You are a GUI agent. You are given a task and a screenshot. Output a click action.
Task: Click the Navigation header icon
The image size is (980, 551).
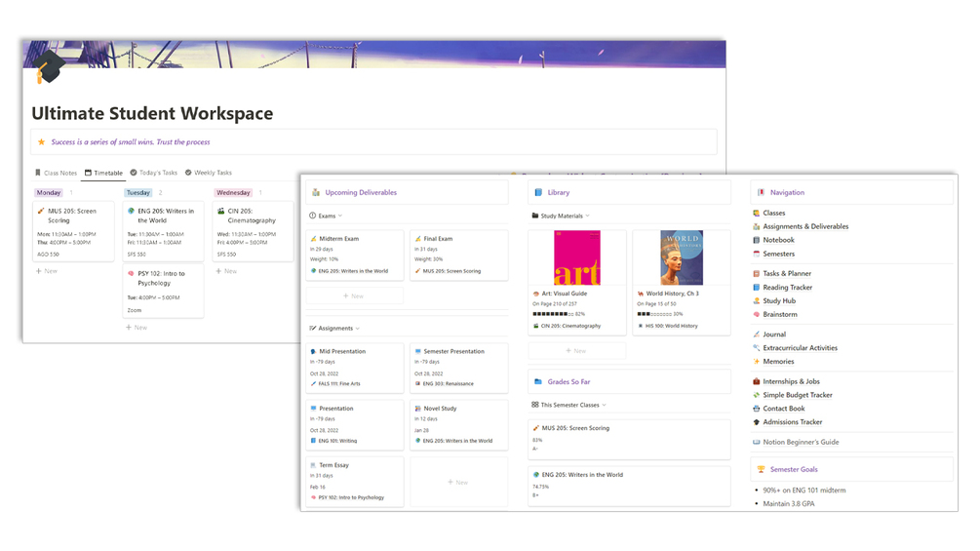click(x=761, y=192)
